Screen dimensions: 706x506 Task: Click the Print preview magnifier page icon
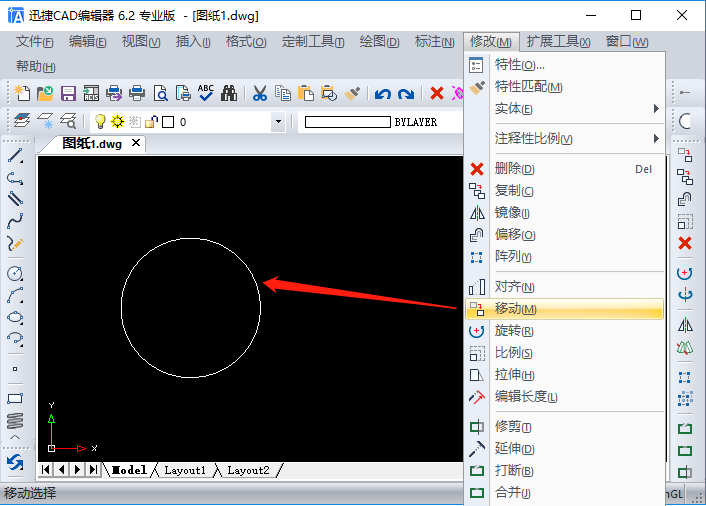[160, 93]
